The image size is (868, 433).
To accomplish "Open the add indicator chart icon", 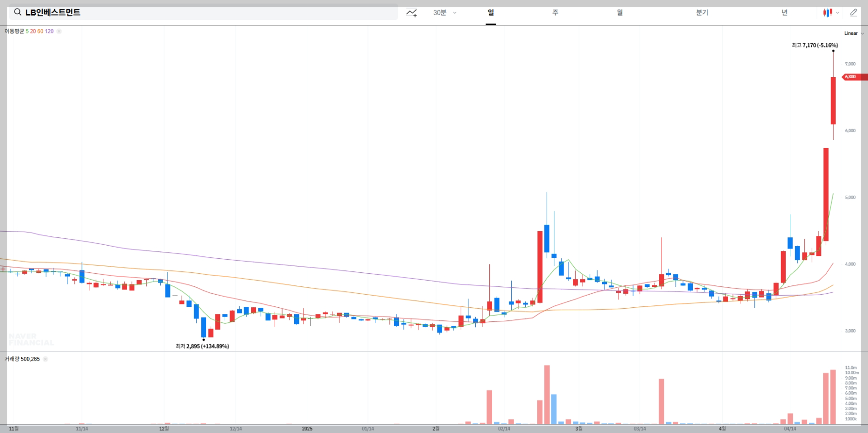I will pyautogui.click(x=412, y=13).
